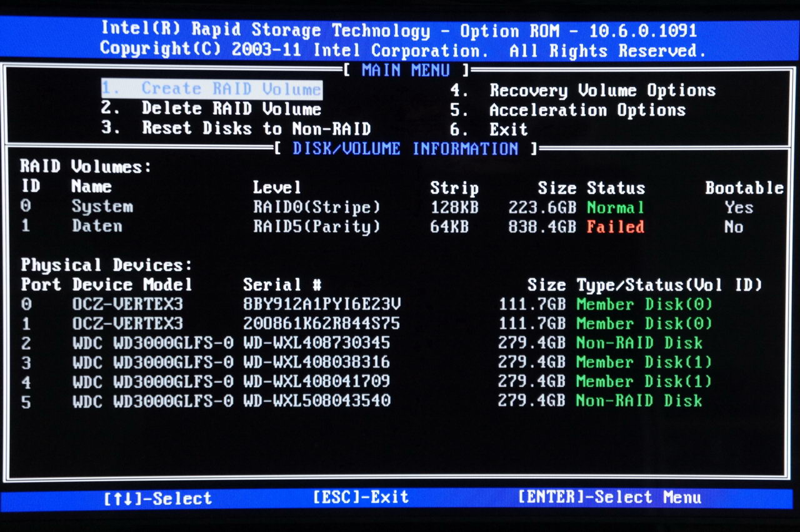
Task: Click OCZ-VERTEX3 model on port 0
Action: (127, 304)
